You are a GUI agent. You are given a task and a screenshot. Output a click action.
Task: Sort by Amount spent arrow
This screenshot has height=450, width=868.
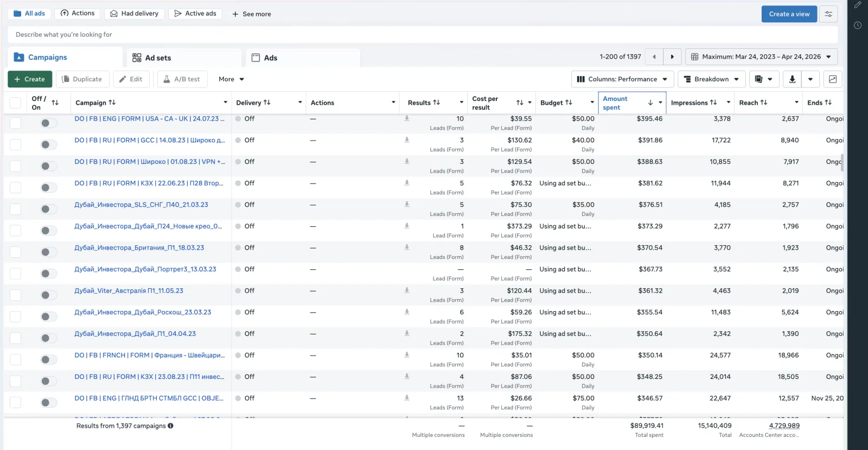tap(650, 103)
